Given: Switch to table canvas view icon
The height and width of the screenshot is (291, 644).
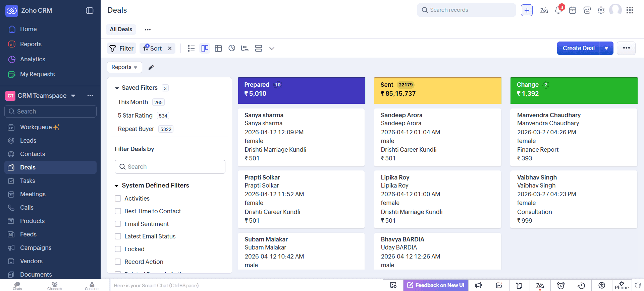Looking at the screenshot, I should 218,49.
